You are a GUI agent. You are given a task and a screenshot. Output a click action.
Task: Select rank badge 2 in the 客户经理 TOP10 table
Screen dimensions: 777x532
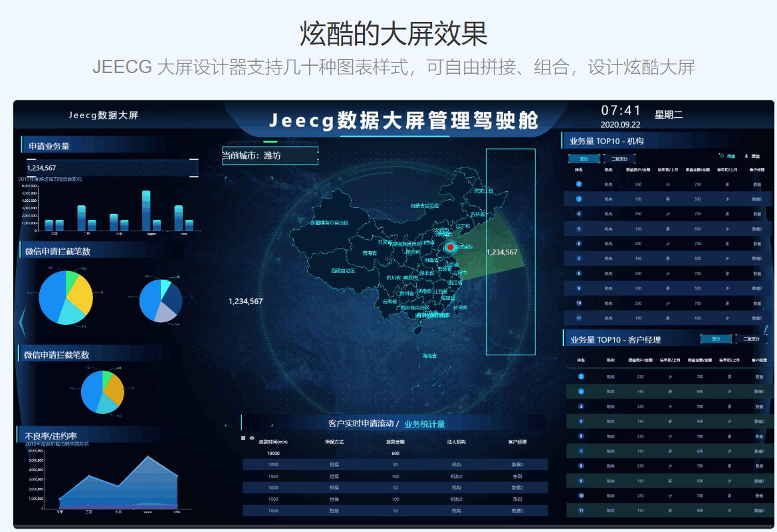(582, 376)
